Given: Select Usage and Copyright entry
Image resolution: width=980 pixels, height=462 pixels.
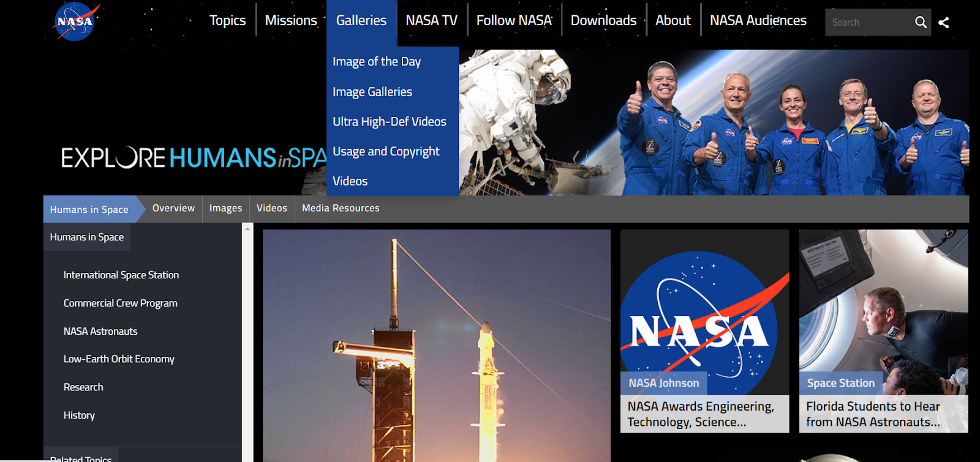Looking at the screenshot, I should (386, 151).
